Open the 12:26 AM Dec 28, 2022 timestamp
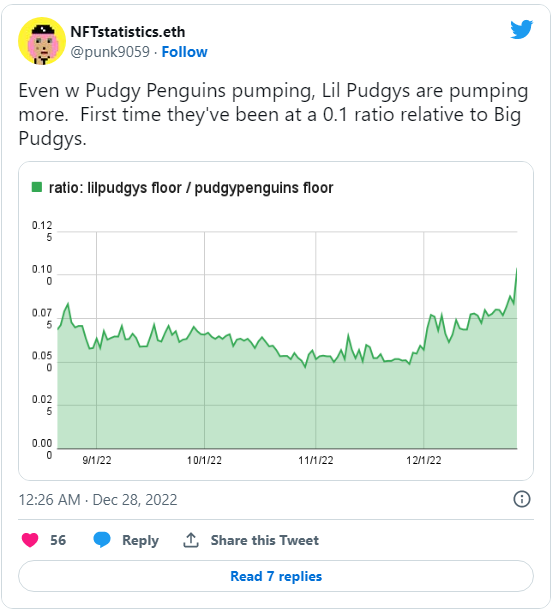Screen dimensions: 558x612 click(x=98, y=500)
